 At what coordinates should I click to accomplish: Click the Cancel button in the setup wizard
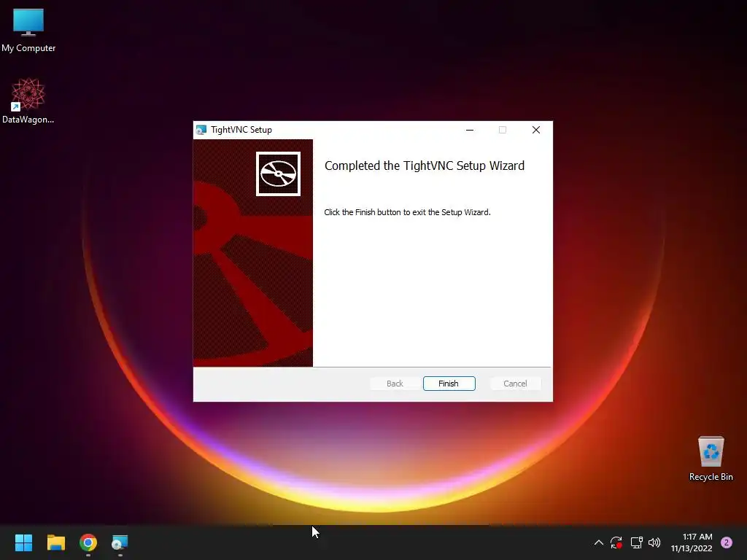pyautogui.click(x=515, y=384)
